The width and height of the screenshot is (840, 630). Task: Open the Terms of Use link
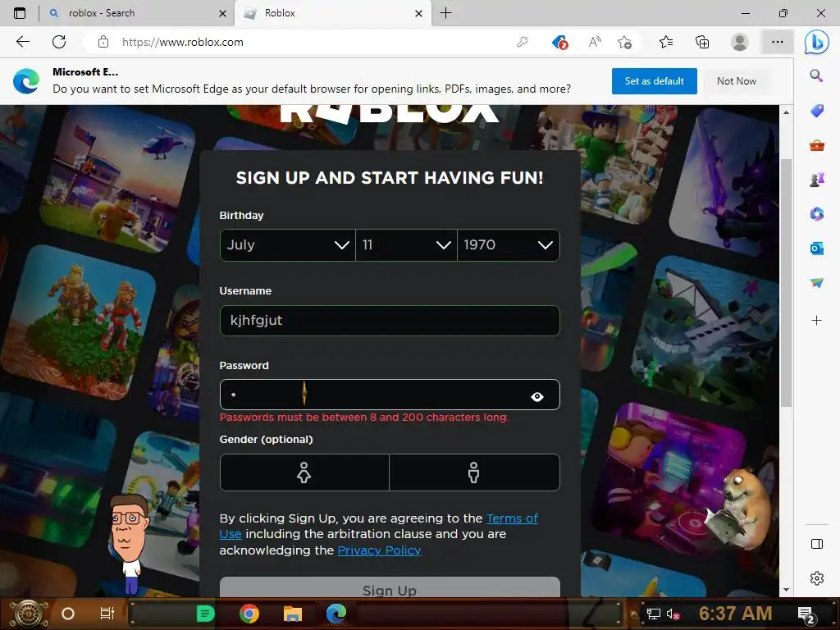point(512,518)
